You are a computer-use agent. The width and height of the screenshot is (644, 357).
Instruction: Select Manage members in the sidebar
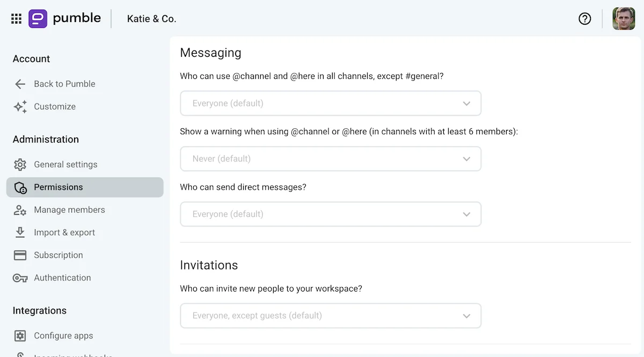point(69,210)
